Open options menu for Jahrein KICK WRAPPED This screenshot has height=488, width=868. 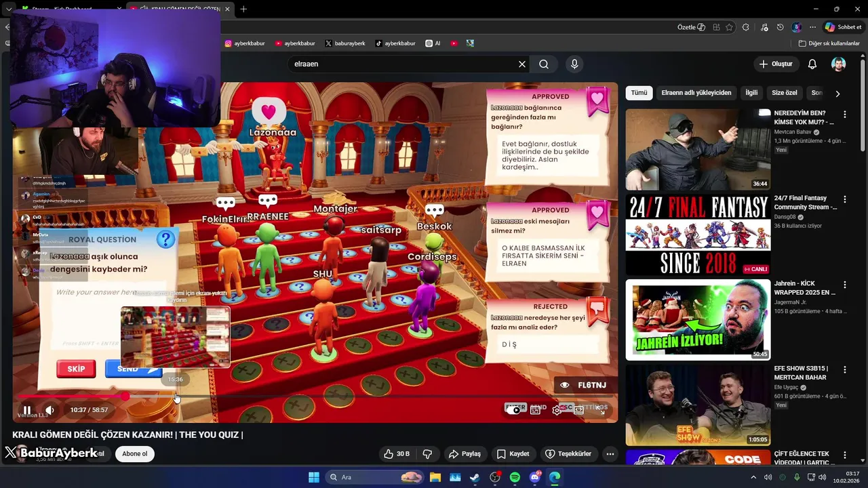click(x=845, y=285)
